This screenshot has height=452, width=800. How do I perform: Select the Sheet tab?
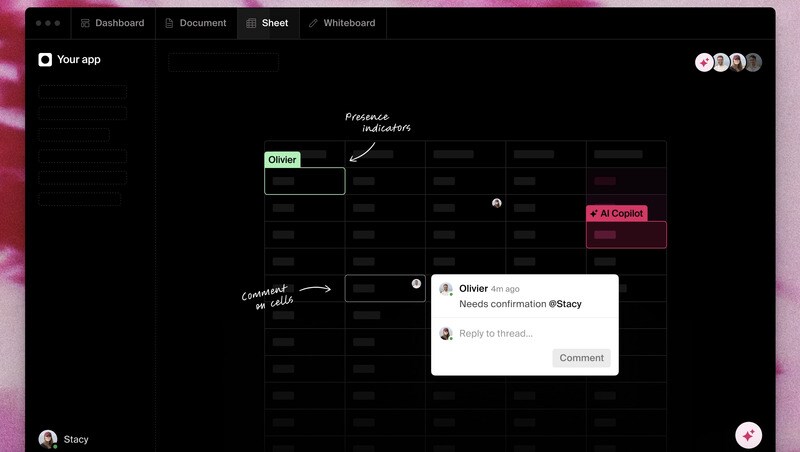267,23
